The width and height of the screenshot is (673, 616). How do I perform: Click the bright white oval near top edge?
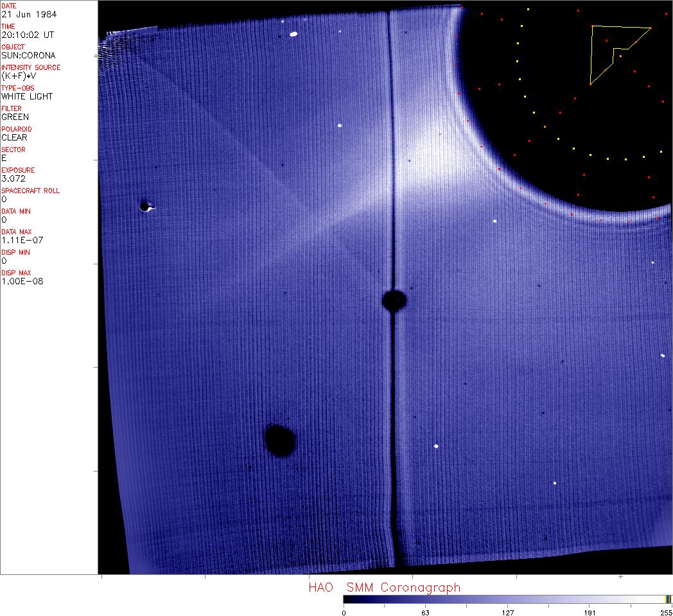tap(293, 34)
